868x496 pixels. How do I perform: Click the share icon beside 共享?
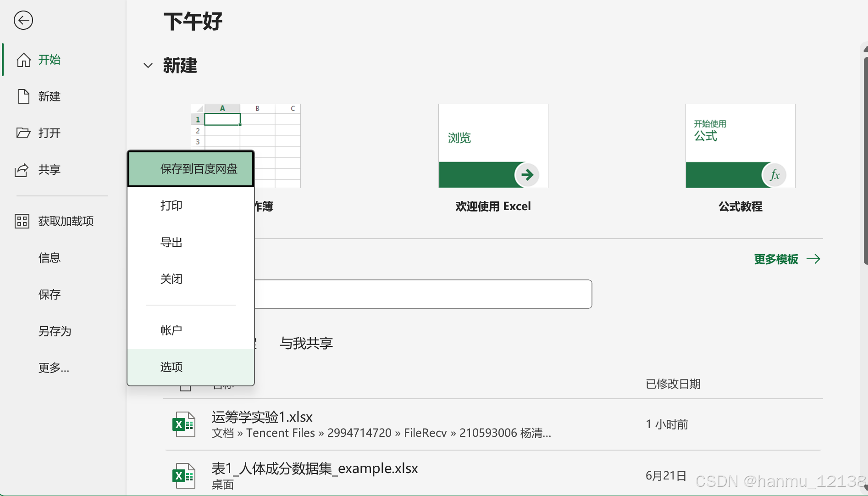[22, 170]
